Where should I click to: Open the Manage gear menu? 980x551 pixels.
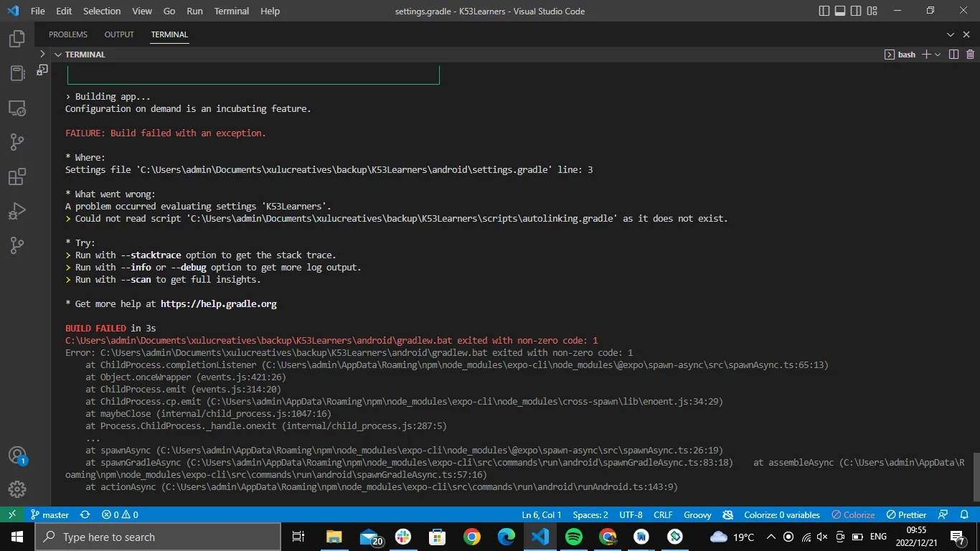click(17, 489)
